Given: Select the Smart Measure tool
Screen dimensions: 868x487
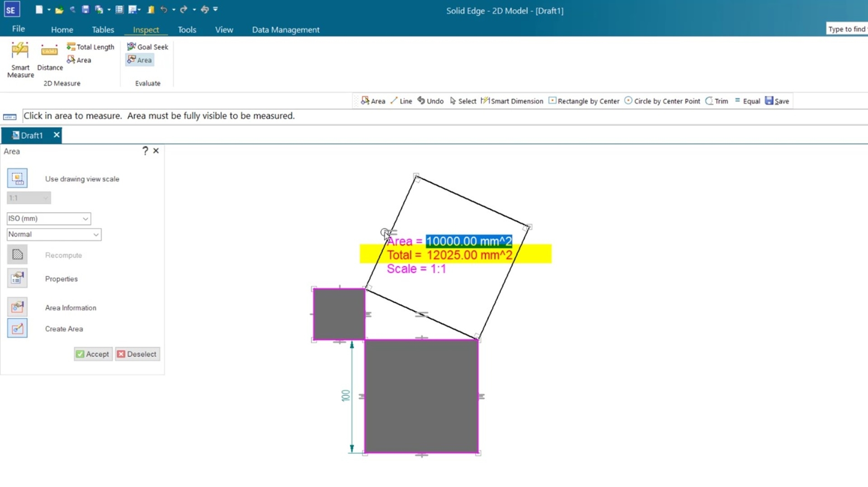Looking at the screenshot, I should click(20, 59).
